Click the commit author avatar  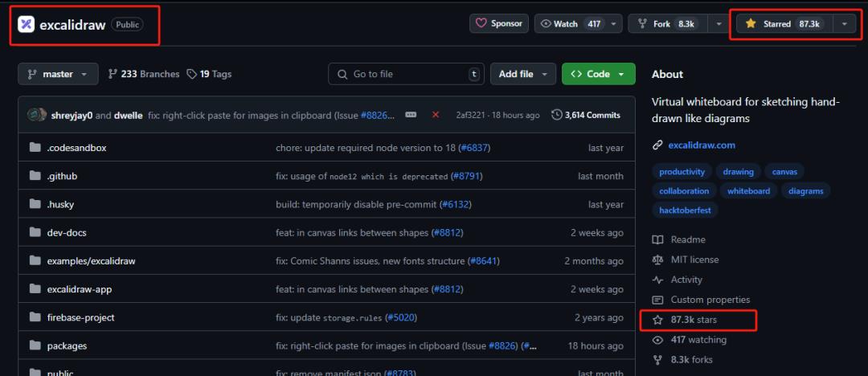[36, 115]
